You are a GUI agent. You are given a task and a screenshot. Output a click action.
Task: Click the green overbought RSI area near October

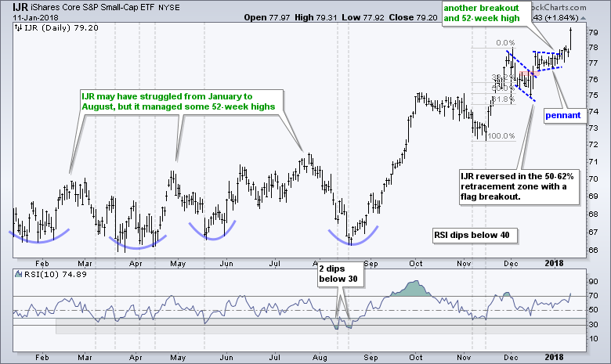tap(414, 290)
